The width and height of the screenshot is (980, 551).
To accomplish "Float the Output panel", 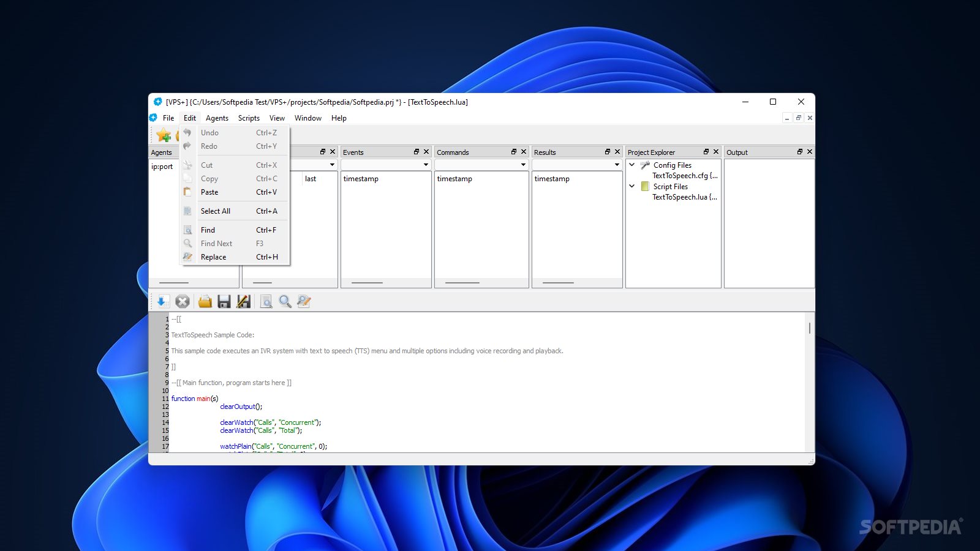I will click(800, 152).
